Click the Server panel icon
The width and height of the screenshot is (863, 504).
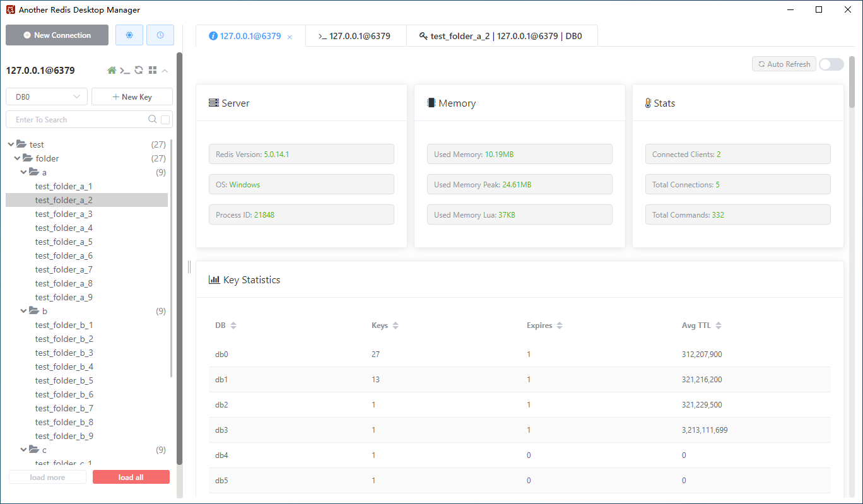tap(214, 103)
